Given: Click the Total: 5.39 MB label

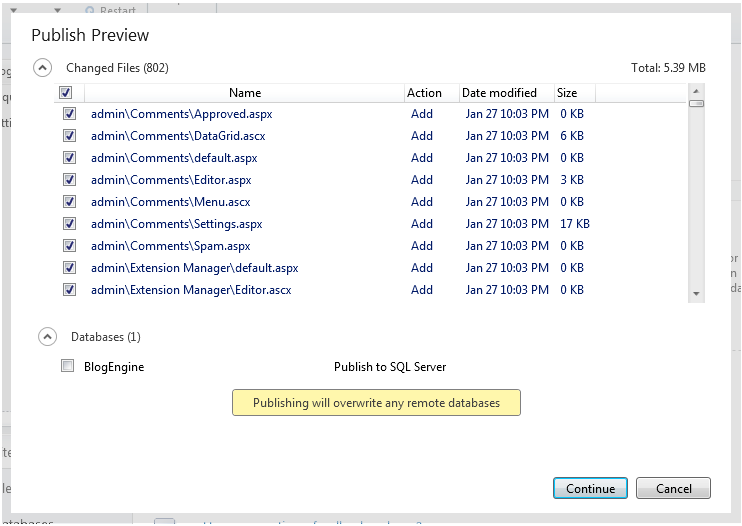Looking at the screenshot, I should [x=668, y=68].
